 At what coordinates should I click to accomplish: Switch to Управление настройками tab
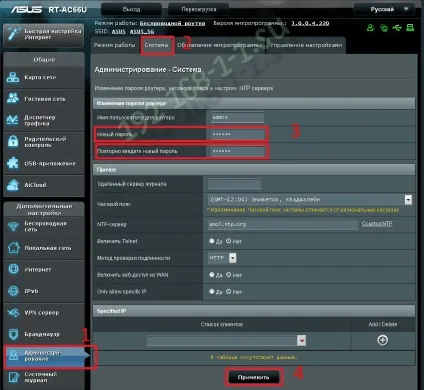click(x=306, y=45)
